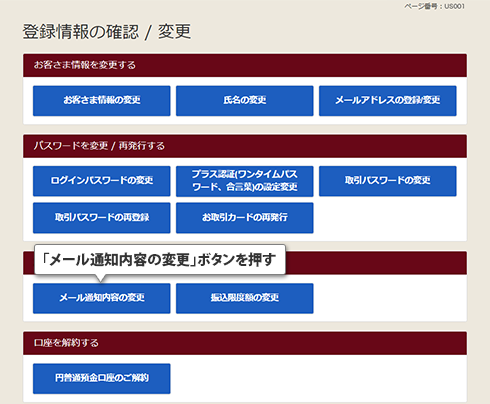Select 取引パスワードの変更 button
The height and width of the screenshot is (404, 490).
(x=388, y=181)
